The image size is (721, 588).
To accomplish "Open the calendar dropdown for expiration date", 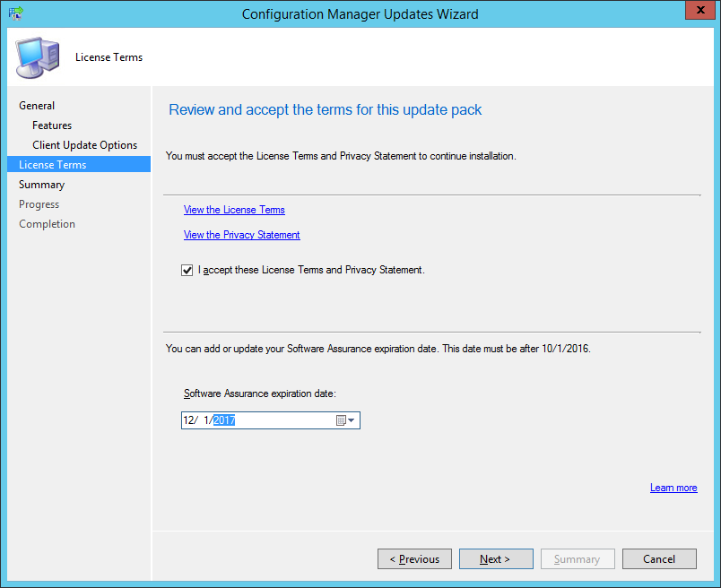I will click(346, 420).
